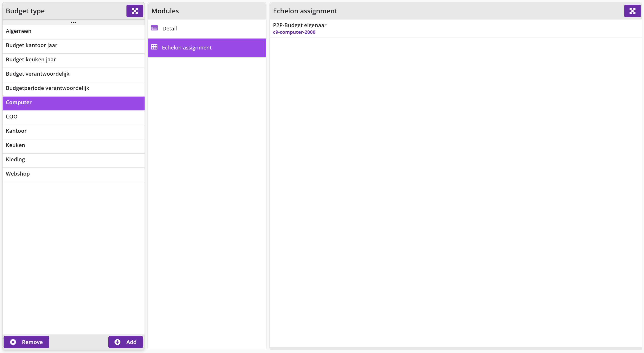
Task: Select the Webshop budget type
Action: (74, 174)
